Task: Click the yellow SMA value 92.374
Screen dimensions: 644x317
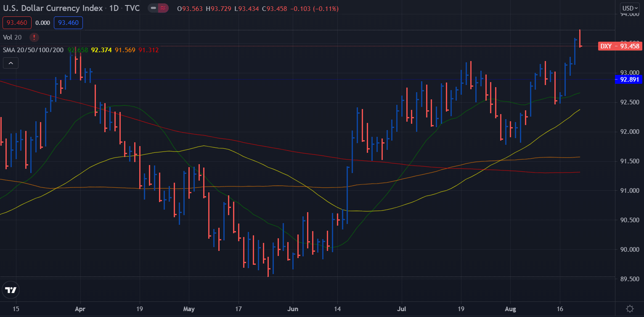Action: coord(101,50)
